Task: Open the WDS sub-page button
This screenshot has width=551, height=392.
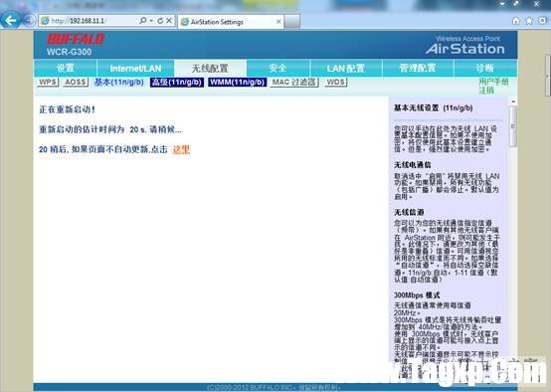Action: point(336,83)
